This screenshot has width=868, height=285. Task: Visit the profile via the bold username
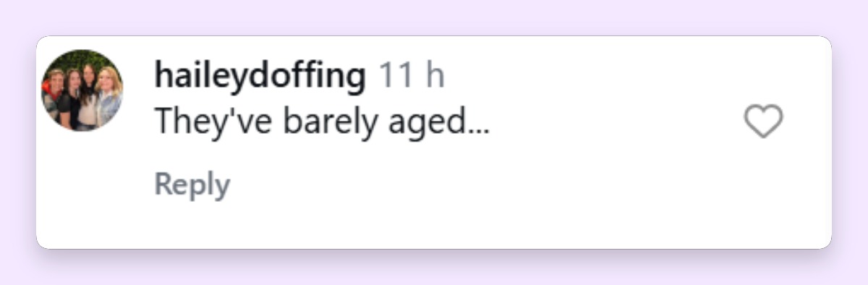pyautogui.click(x=260, y=75)
